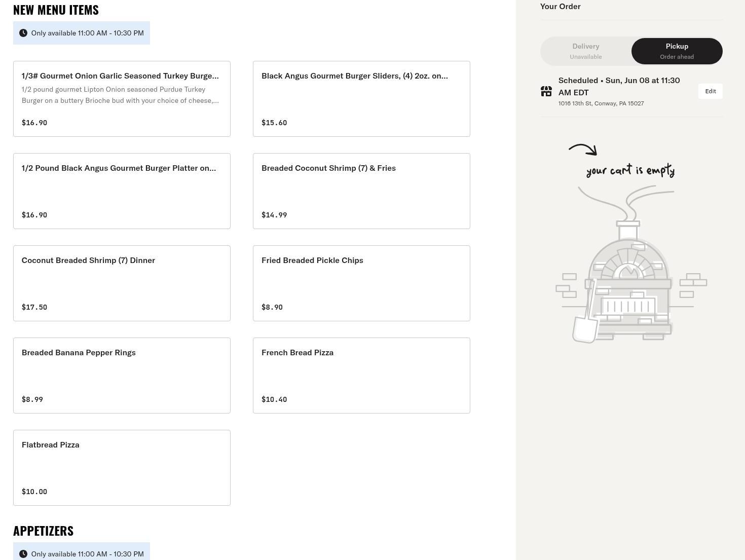Click the scheduled Sun, Jun 08 time text
Screen dimensions: 745x560
point(619,86)
